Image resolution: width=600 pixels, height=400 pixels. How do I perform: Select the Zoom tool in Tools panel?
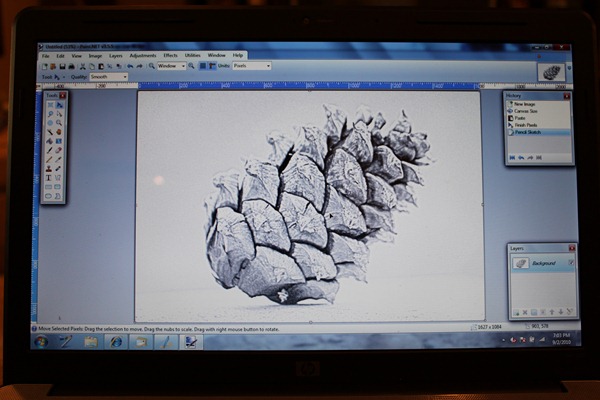(59, 123)
